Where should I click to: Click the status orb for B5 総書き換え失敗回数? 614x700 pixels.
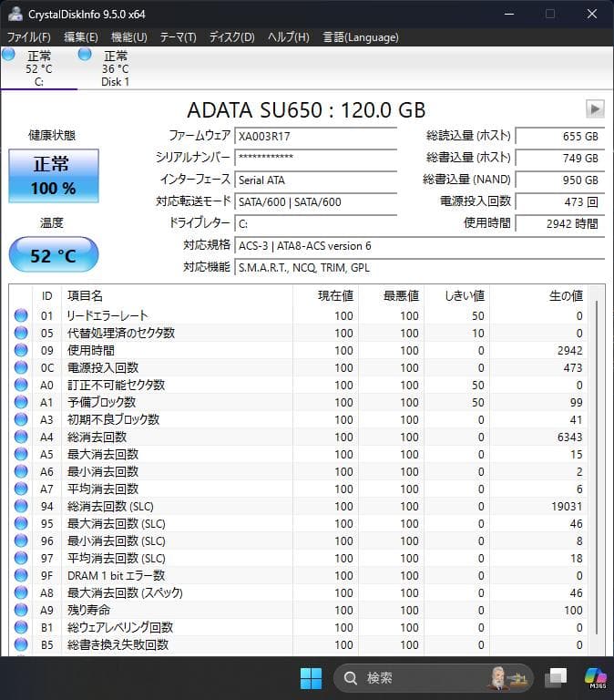click(x=21, y=644)
